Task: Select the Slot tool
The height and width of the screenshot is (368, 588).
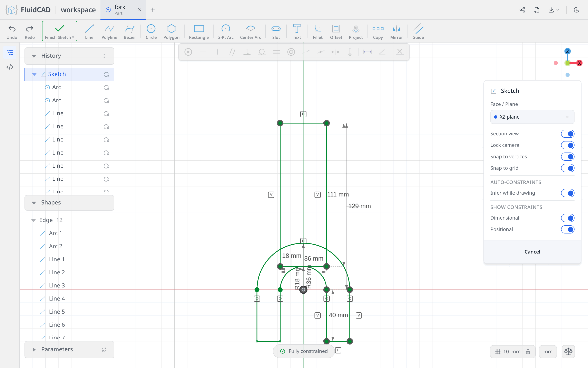Action: pos(276,32)
